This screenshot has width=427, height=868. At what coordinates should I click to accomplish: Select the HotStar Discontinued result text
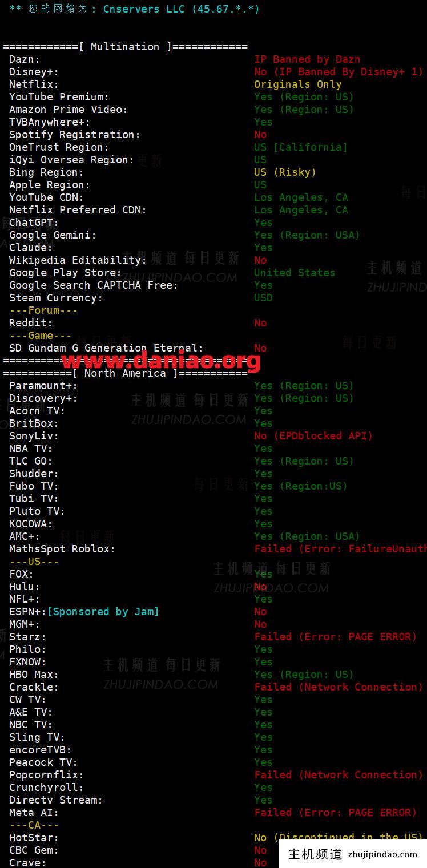[339, 838]
